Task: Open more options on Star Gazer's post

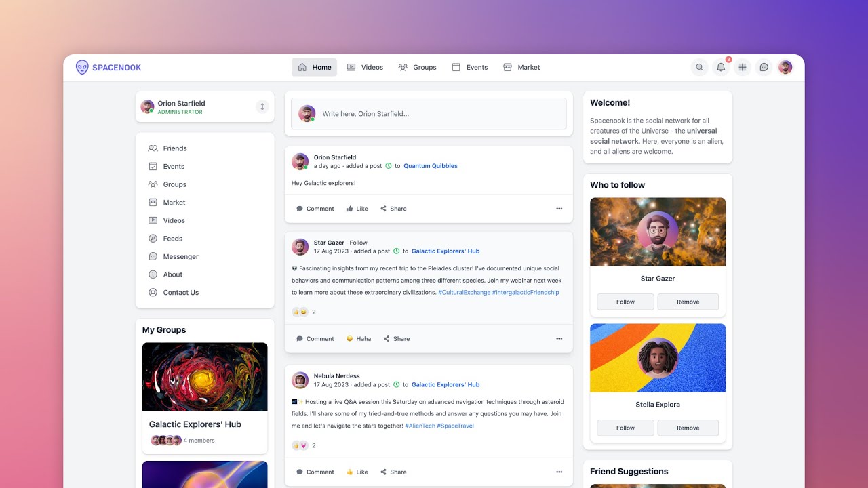Action: 559,339
